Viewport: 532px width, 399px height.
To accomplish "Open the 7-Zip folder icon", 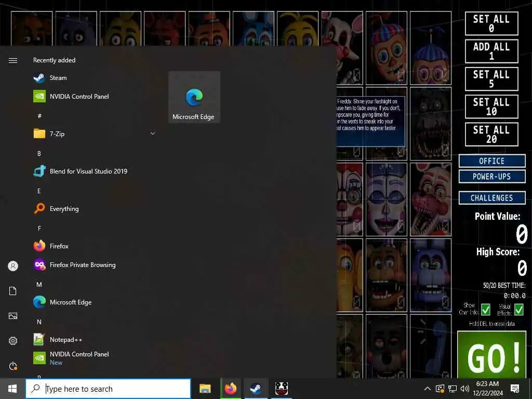I will [39, 134].
